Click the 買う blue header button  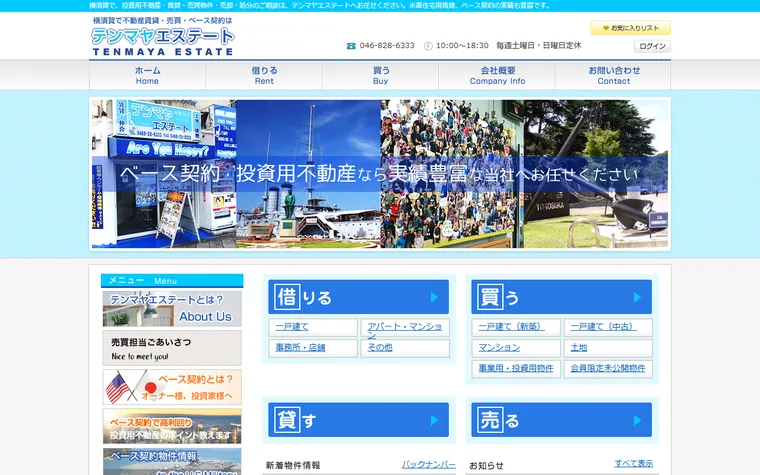point(562,297)
